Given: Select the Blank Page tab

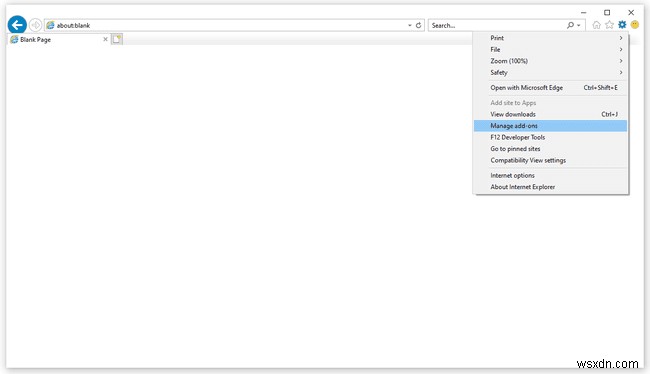Looking at the screenshot, I should click(59, 39).
